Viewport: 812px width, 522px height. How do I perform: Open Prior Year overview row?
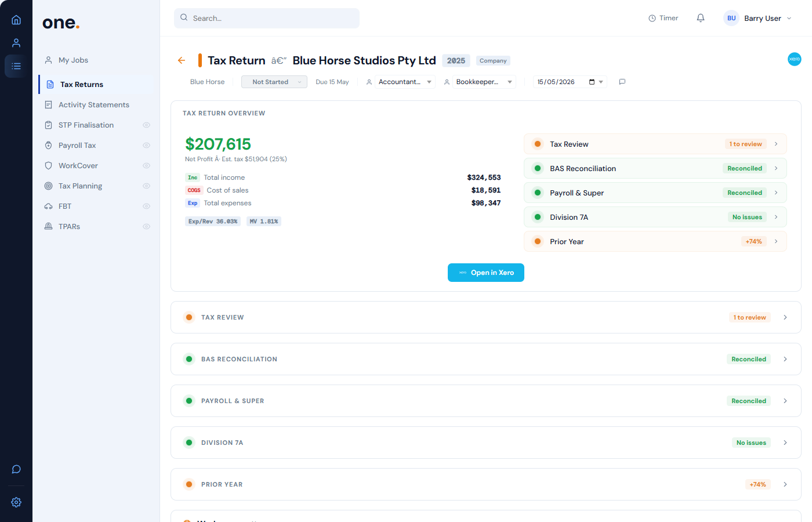point(655,241)
